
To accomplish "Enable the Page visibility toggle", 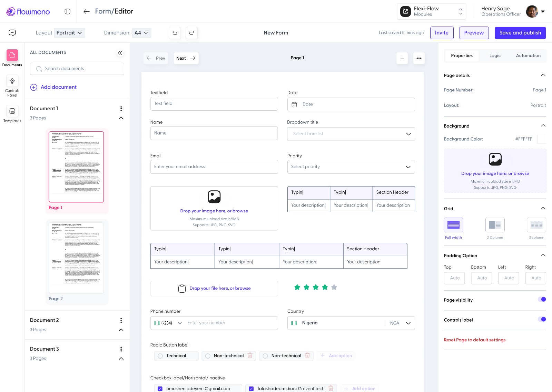I will (541, 299).
